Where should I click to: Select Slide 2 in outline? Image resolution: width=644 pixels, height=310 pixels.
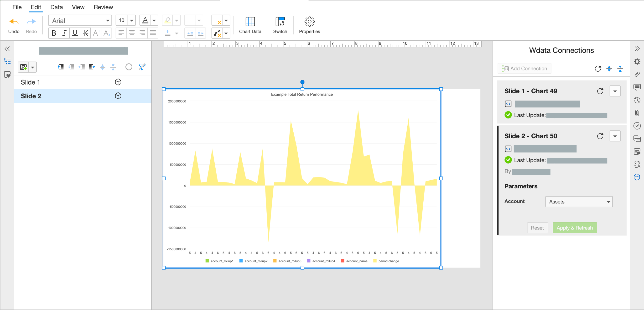(x=83, y=96)
